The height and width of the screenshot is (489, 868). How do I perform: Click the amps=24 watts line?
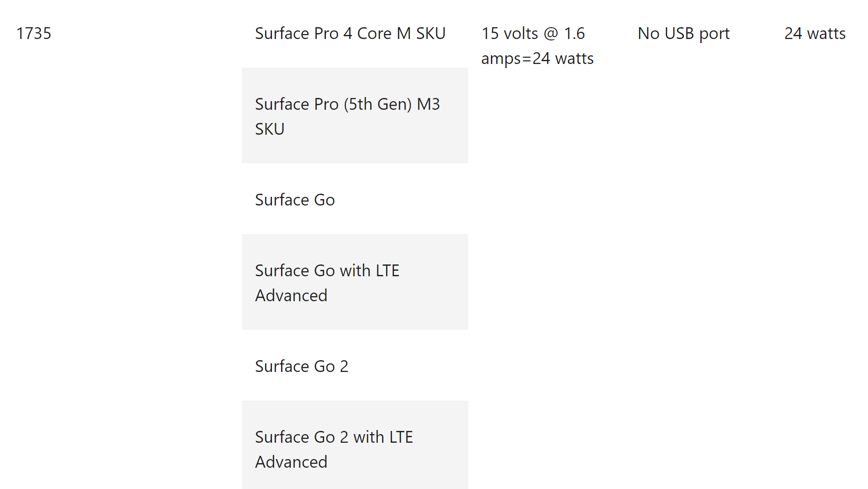[537, 59]
